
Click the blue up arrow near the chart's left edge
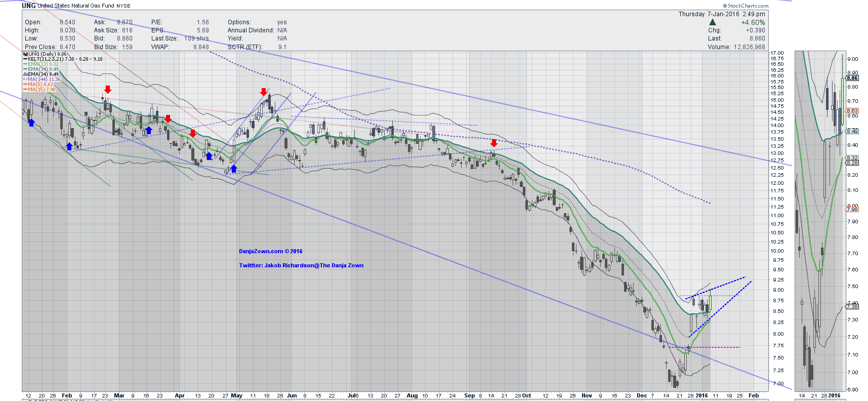[x=31, y=123]
